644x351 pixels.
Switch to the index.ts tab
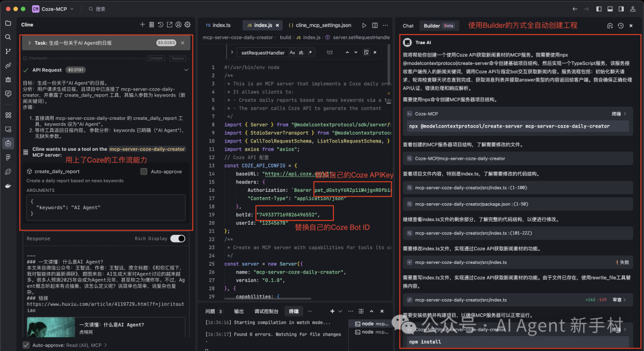tap(218, 25)
